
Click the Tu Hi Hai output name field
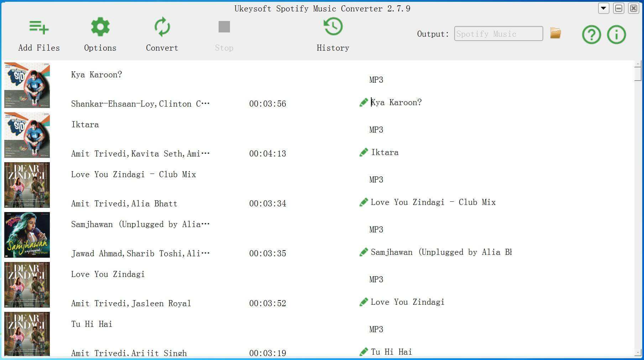tap(392, 352)
